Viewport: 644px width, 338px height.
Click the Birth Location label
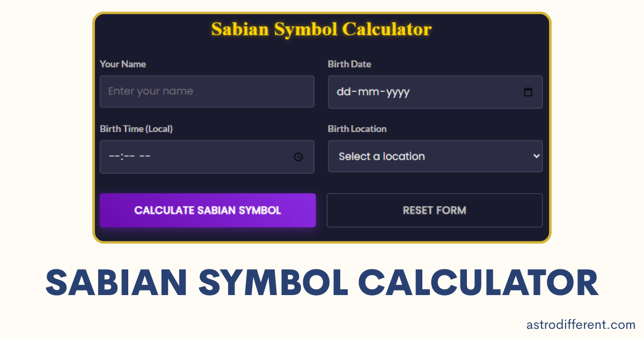(x=357, y=129)
